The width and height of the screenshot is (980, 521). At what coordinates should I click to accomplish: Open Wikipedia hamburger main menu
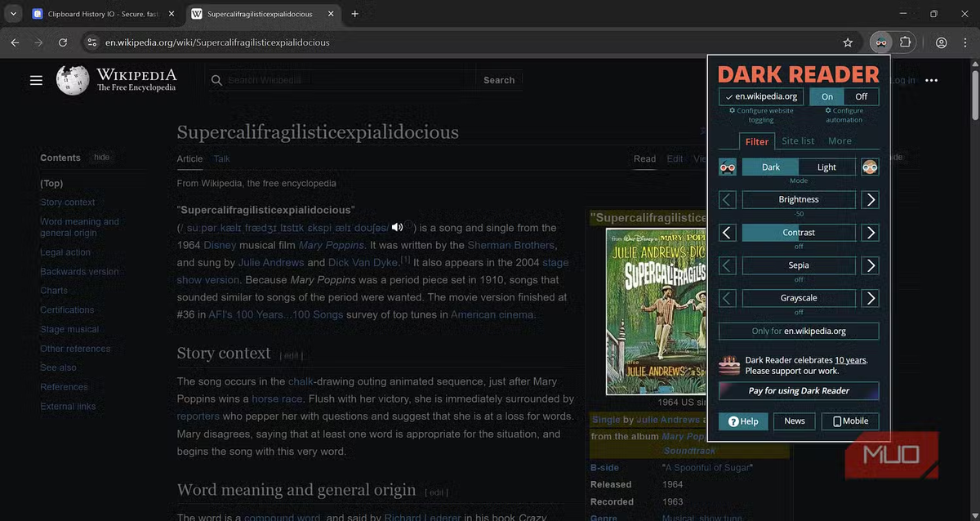tap(36, 80)
